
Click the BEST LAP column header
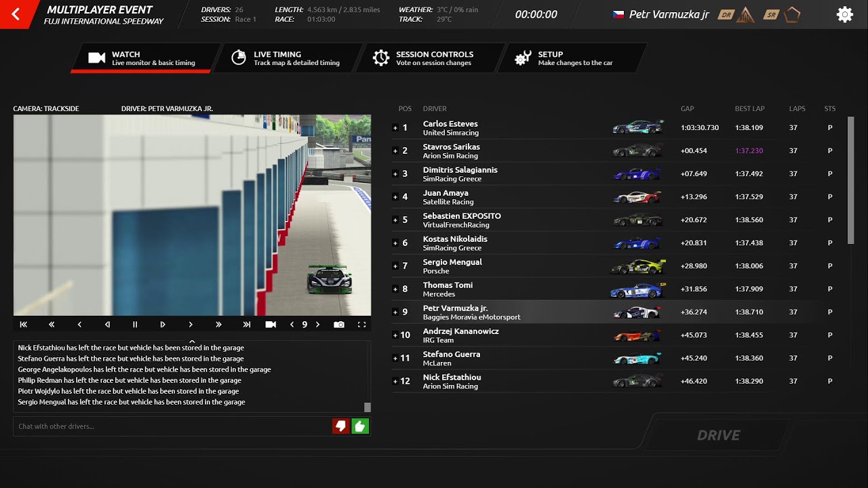[x=749, y=108]
